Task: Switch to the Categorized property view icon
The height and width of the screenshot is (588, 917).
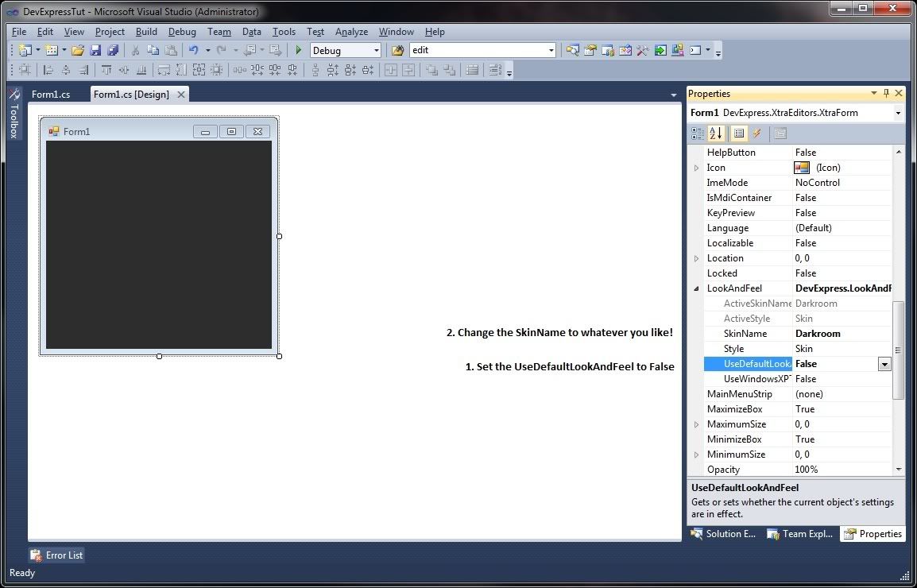Action: tap(698, 133)
